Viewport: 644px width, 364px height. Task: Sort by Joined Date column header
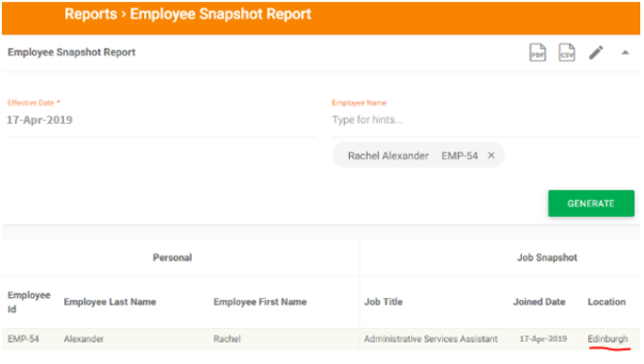539,302
